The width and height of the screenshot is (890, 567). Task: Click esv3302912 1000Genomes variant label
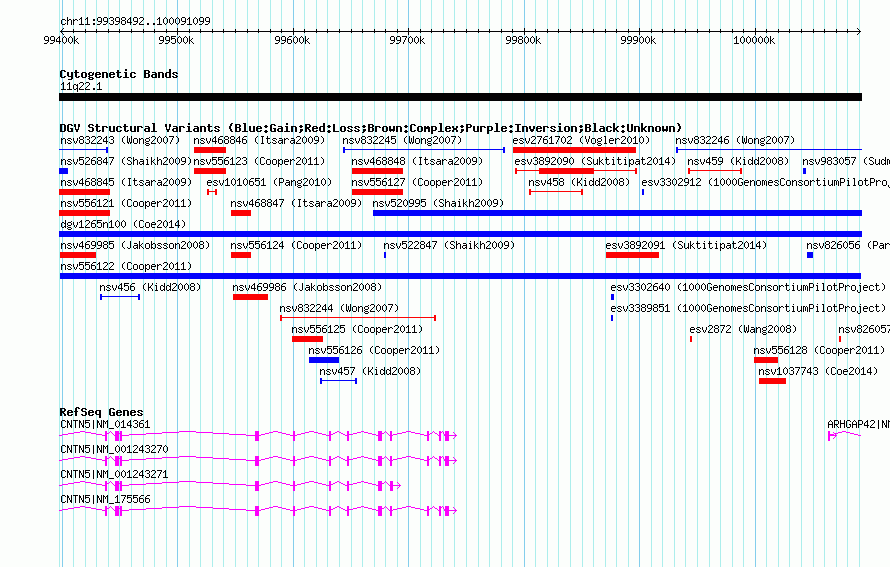click(x=765, y=182)
